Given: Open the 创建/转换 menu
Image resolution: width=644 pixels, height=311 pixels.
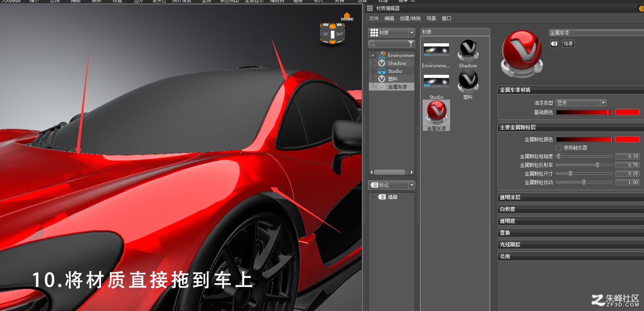Looking at the screenshot, I should click(x=410, y=19).
